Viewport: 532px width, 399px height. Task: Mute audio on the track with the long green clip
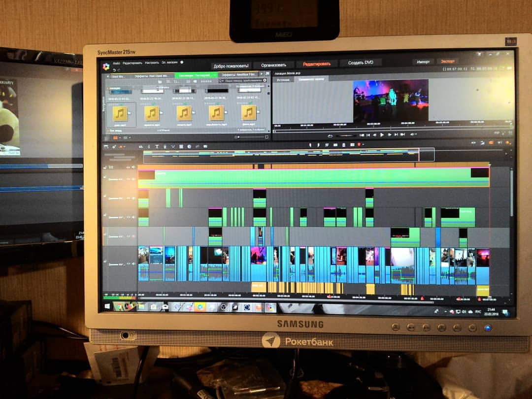click(133, 179)
